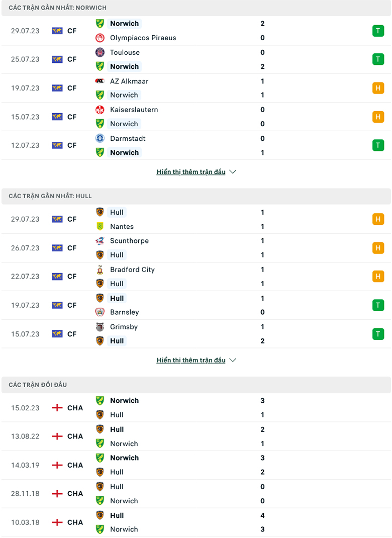The height and width of the screenshot is (538, 392).
Task: Click the Barnsley club crest icon
Action: (100, 312)
